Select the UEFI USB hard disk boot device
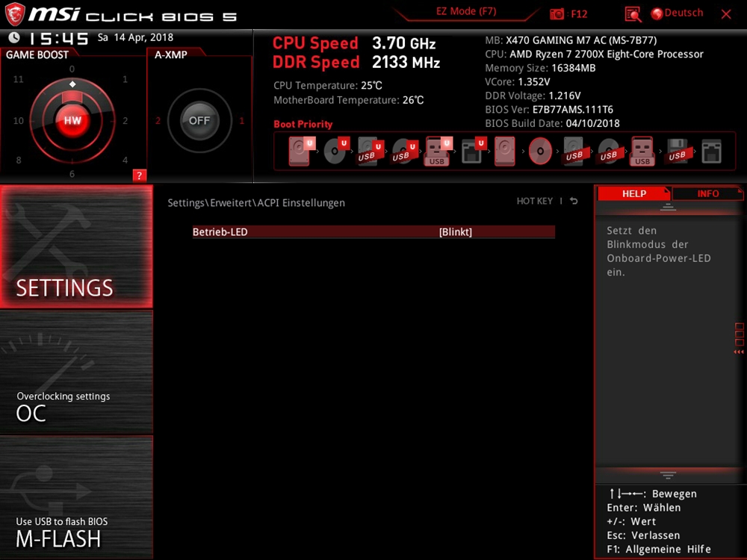The width and height of the screenshot is (747, 560). point(370,151)
